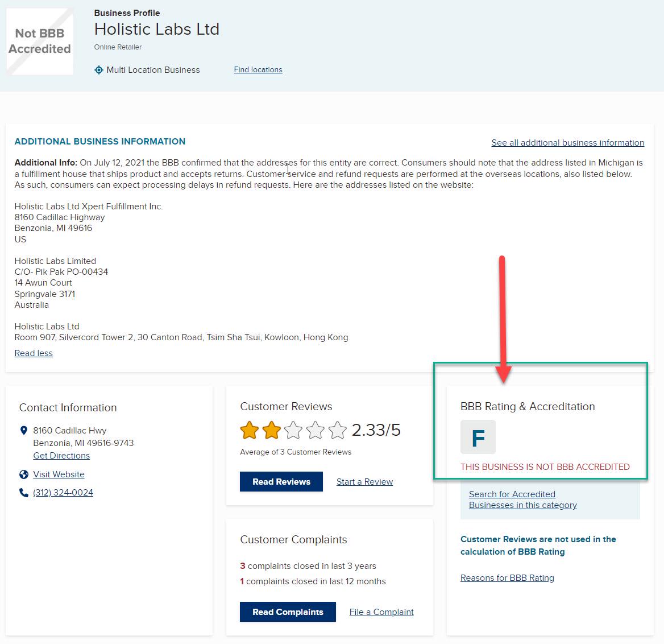Call the (312) 324-0024 number link
Viewport: 664px width, 644px height.
pos(63,493)
